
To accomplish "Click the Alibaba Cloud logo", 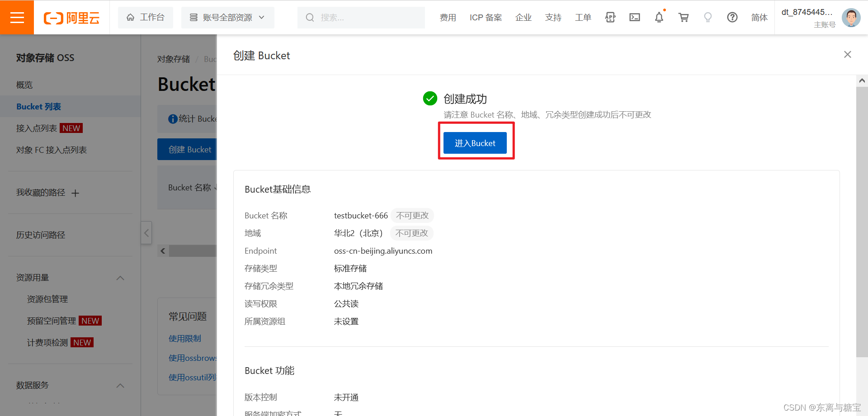I will click(x=71, y=18).
